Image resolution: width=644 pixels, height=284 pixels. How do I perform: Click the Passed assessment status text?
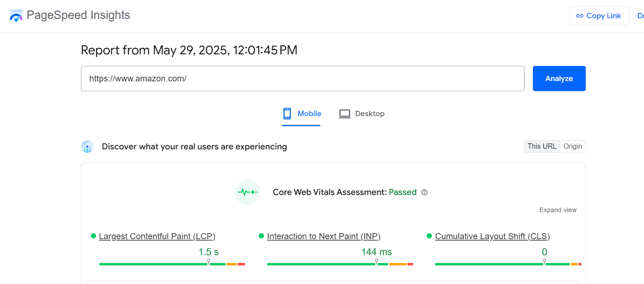click(402, 192)
